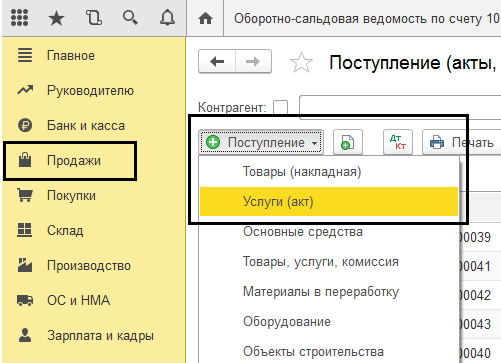
Task: Click the Продажи shopping bag icon
Action: click(x=25, y=160)
